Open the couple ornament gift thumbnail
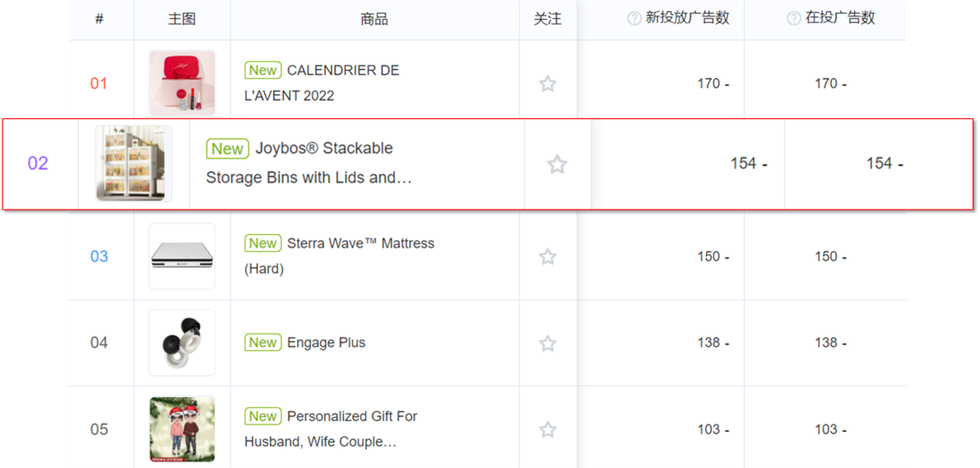980x468 pixels. coord(181,429)
